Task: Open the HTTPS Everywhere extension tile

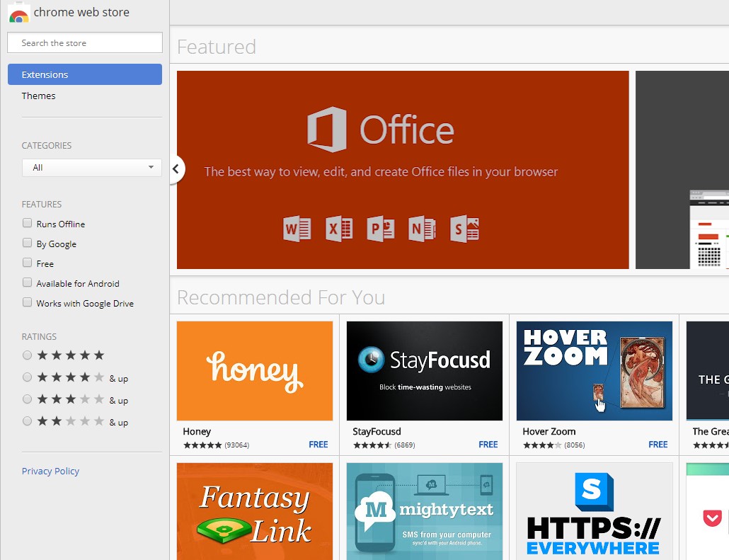Action: click(x=594, y=511)
